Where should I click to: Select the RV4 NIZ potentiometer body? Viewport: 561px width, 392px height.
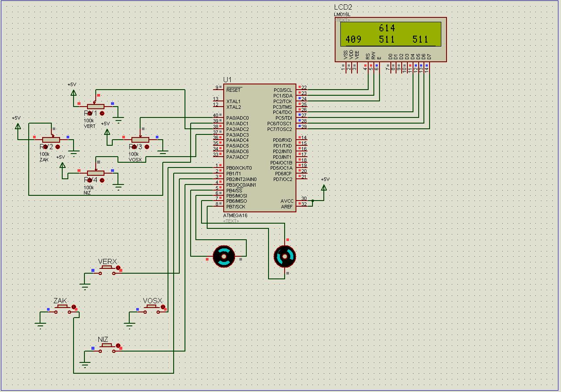point(95,173)
